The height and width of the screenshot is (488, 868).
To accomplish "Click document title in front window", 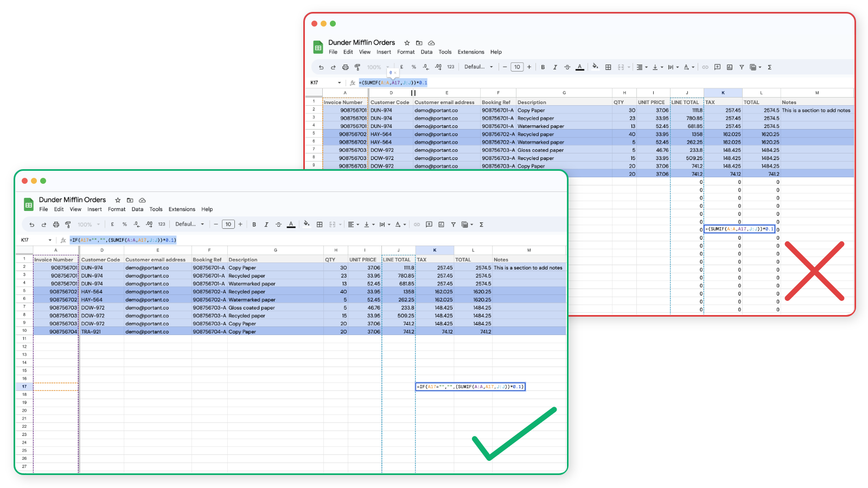I will (72, 200).
